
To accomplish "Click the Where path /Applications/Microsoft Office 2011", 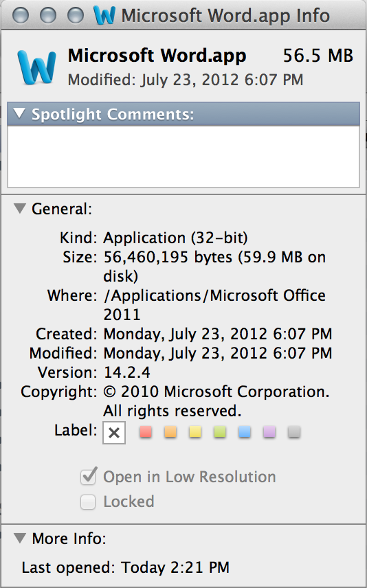I will 214,304.
